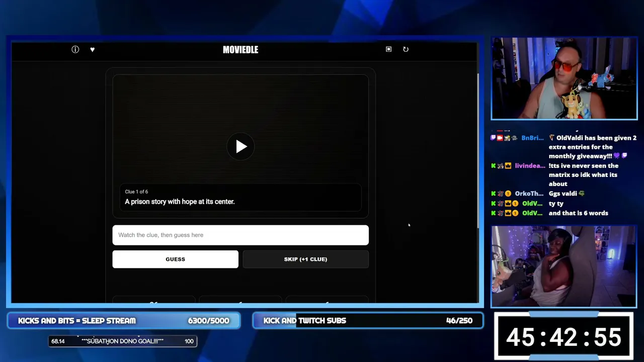Click the chat message 'ty ty'
644x362 pixels.
point(556,204)
